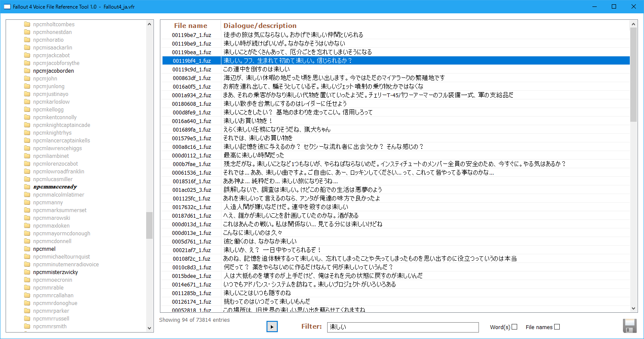
Task: Open the npcmhonestdan folder
Action: point(52,32)
